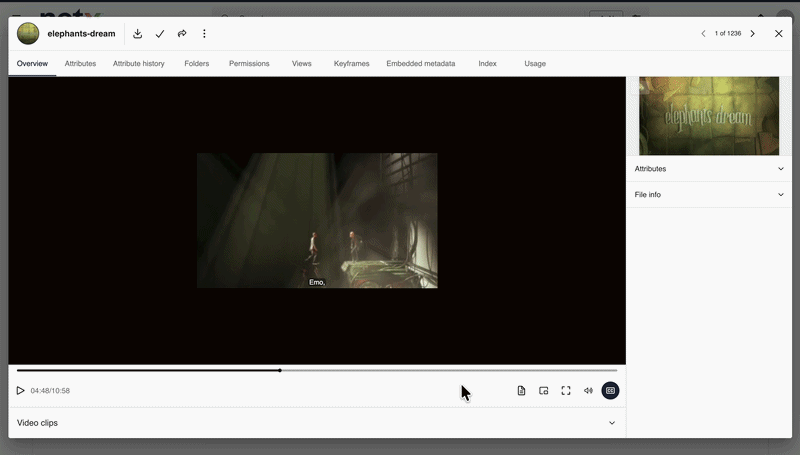Image resolution: width=800 pixels, height=455 pixels.
Task: Go to the previous asset arrow
Action: point(703,34)
